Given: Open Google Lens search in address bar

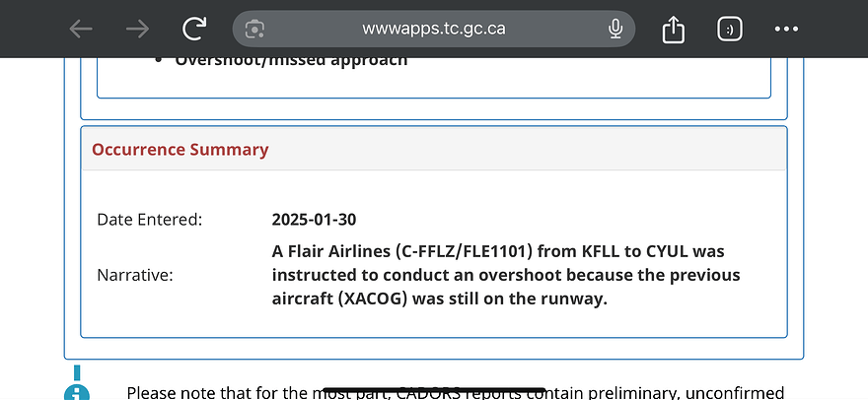Looking at the screenshot, I should point(254,29).
